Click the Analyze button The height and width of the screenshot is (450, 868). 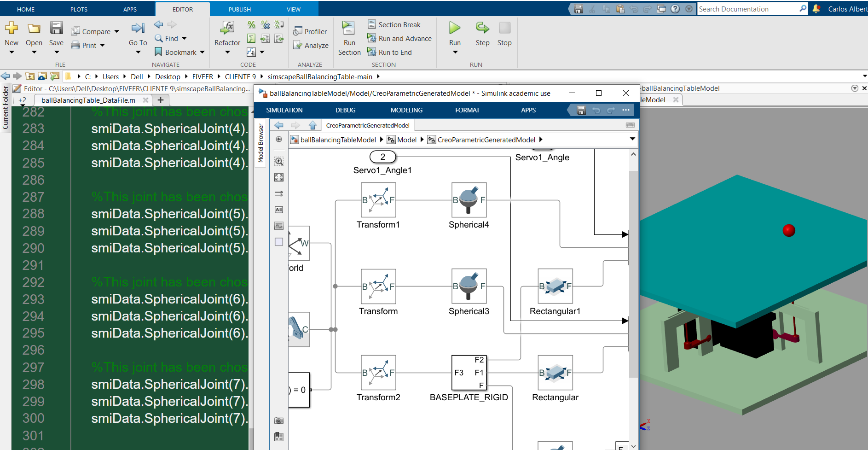click(311, 45)
